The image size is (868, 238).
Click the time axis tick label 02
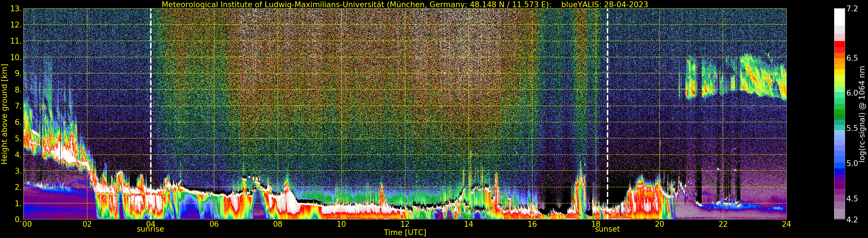coord(87,224)
